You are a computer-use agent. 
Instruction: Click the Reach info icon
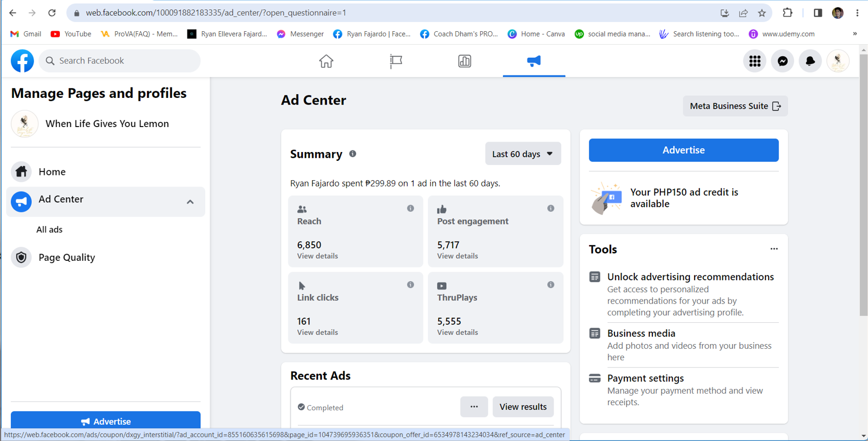[410, 208]
